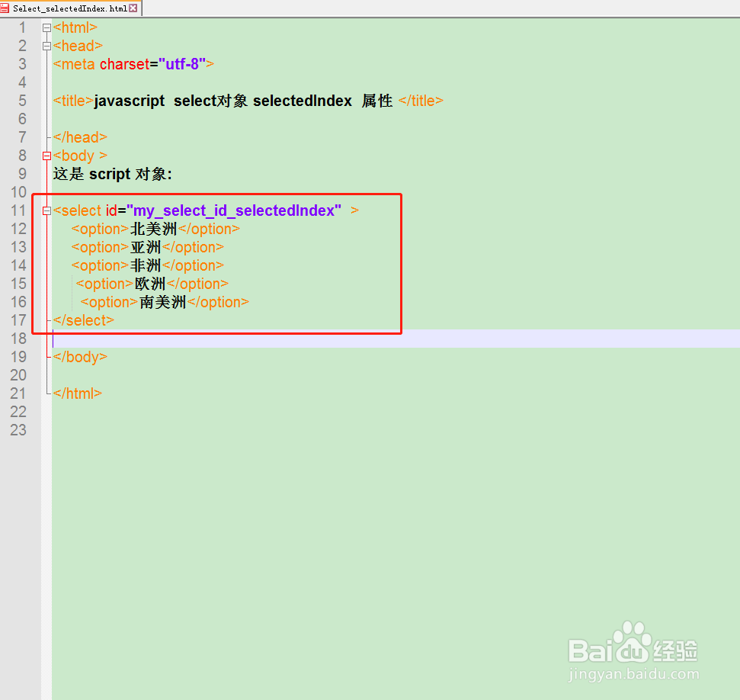
Task: Click line number 18 in the margin
Action: (18, 339)
